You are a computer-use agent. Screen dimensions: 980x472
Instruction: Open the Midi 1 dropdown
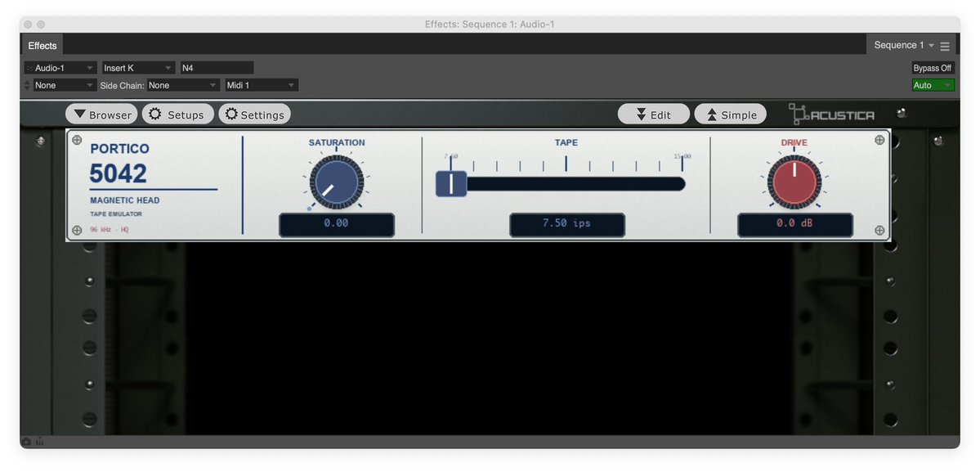262,85
